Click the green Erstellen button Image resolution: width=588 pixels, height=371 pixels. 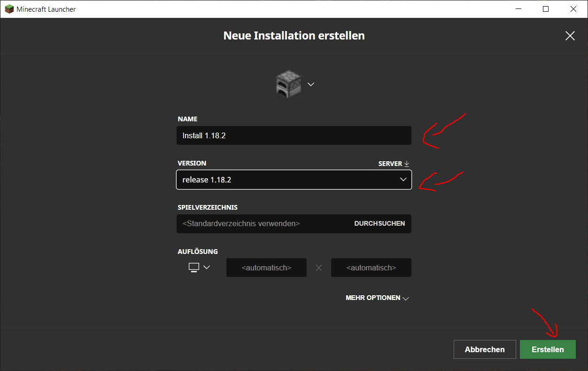tap(548, 349)
